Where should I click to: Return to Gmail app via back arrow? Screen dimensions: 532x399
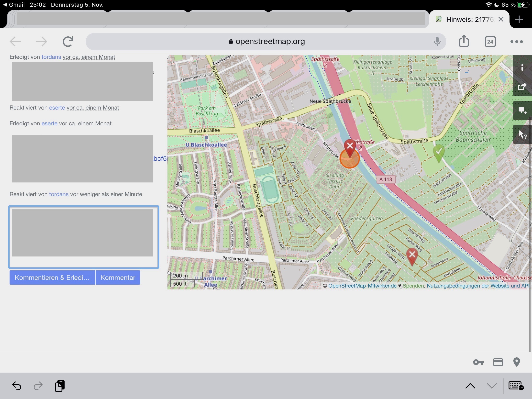[x=14, y=5]
